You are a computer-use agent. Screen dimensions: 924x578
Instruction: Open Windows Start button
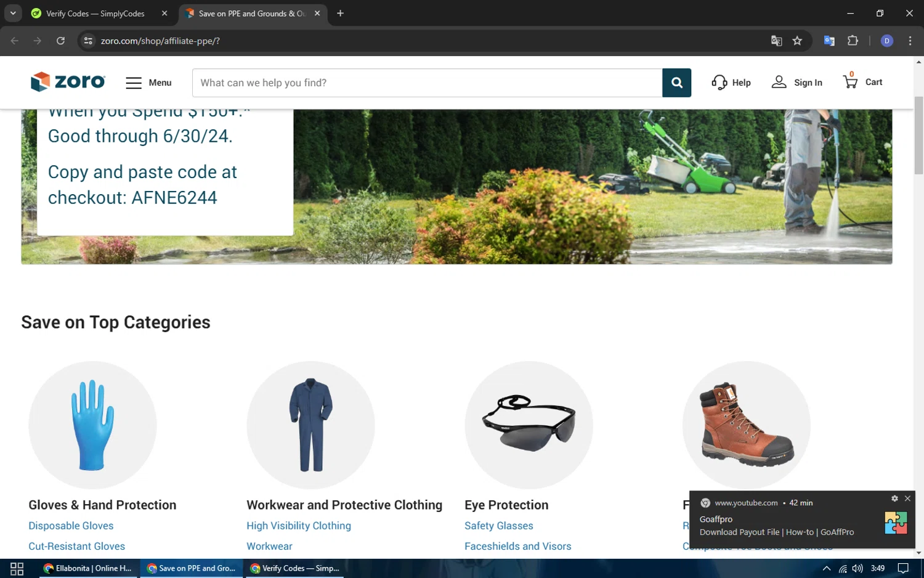coord(17,568)
